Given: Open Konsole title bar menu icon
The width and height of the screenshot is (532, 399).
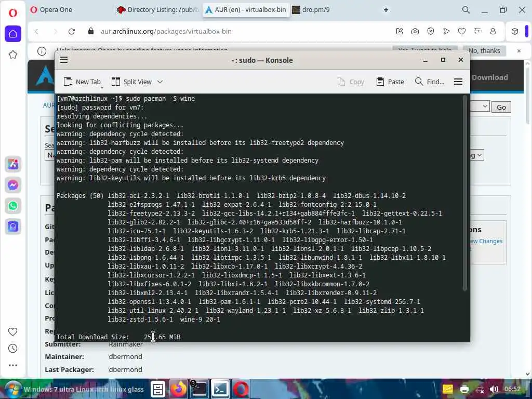Looking at the screenshot, I should click(64, 60).
